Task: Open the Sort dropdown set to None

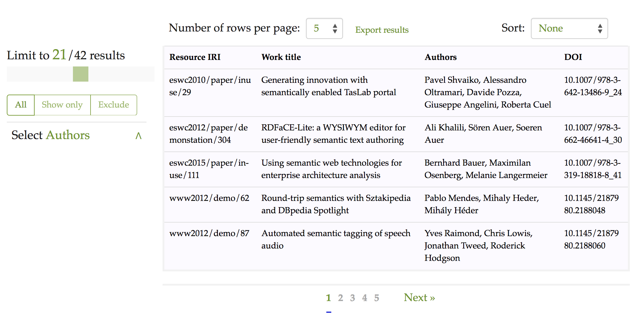Action: tap(569, 28)
